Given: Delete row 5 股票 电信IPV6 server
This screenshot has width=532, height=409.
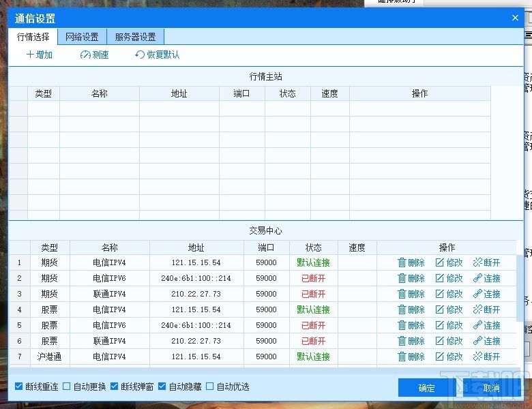Looking at the screenshot, I should (x=411, y=326).
